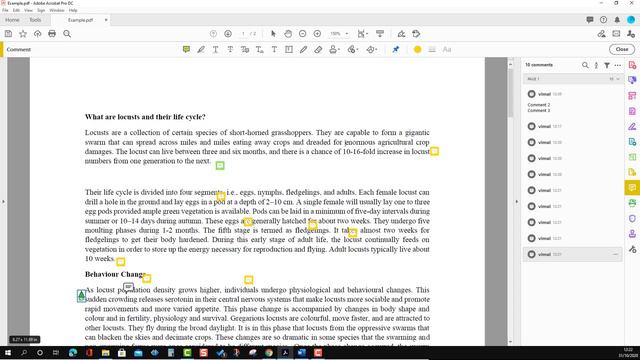Viewport: 640px width, 360px height.
Task: Open Chrome from the taskbar
Action: pos(269,353)
